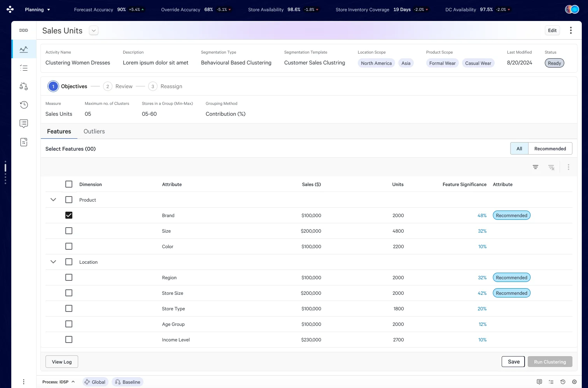Click the DC Availability 97.5% metric
Viewport: 588px width, 388px height.
(x=478, y=9)
